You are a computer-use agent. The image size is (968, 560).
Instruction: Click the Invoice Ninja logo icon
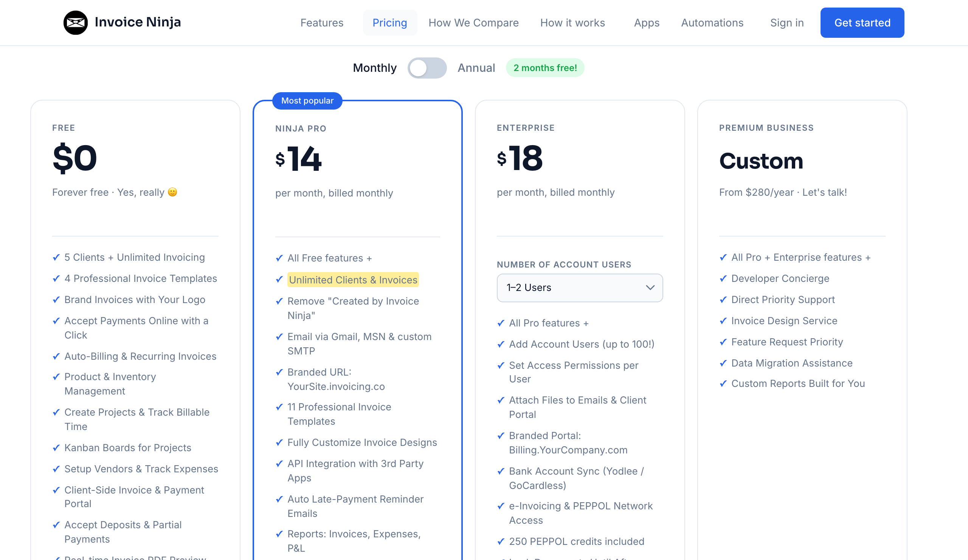75,23
